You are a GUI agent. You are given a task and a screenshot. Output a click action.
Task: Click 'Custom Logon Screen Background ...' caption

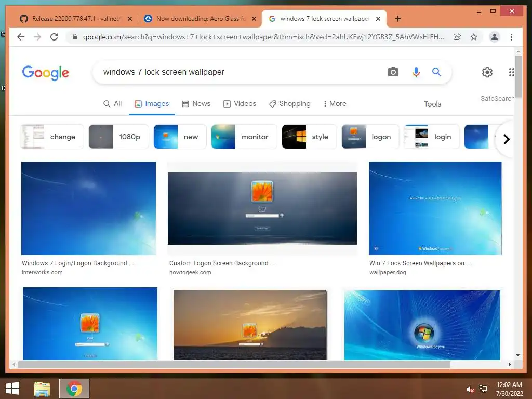[x=222, y=263]
